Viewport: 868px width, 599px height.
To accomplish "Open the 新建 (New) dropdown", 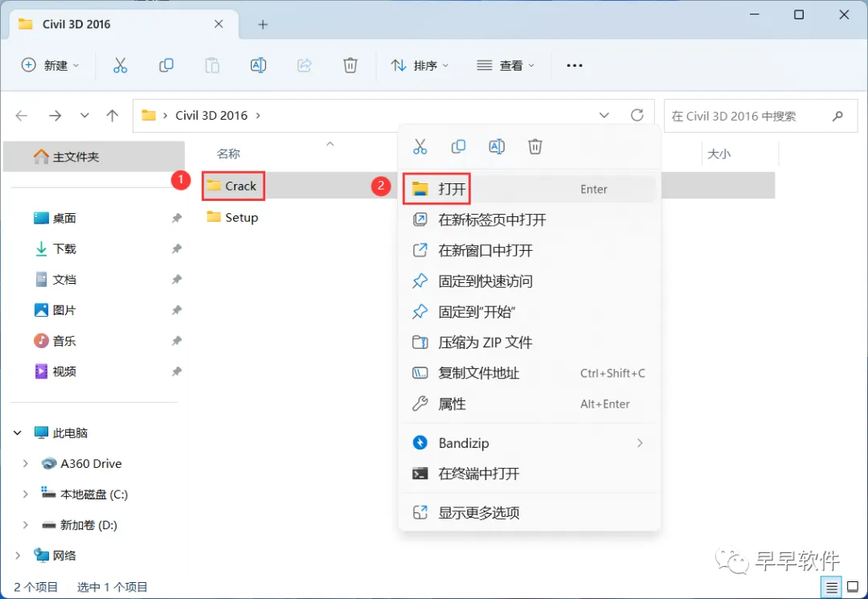I will point(51,65).
